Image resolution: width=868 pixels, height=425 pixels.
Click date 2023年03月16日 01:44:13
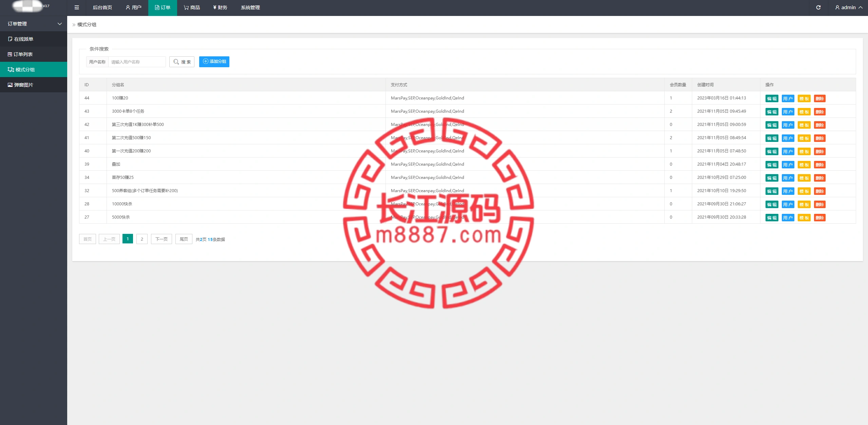click(722, 98)
